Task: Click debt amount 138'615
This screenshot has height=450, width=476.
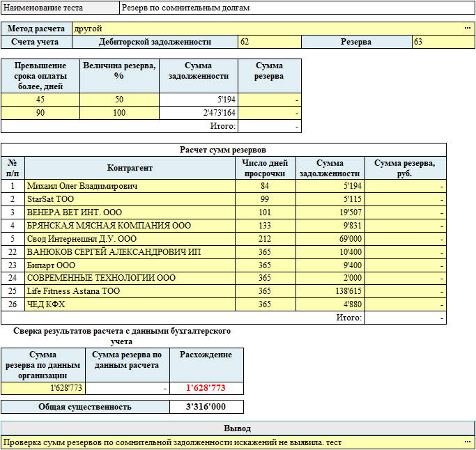Action: (x=330, y=291)
